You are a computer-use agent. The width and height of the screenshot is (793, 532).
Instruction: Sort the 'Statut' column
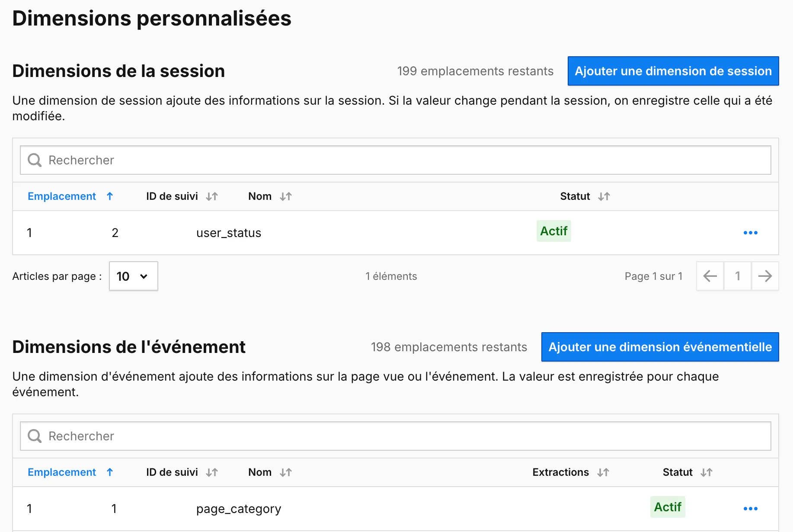(x=604, y=196)
